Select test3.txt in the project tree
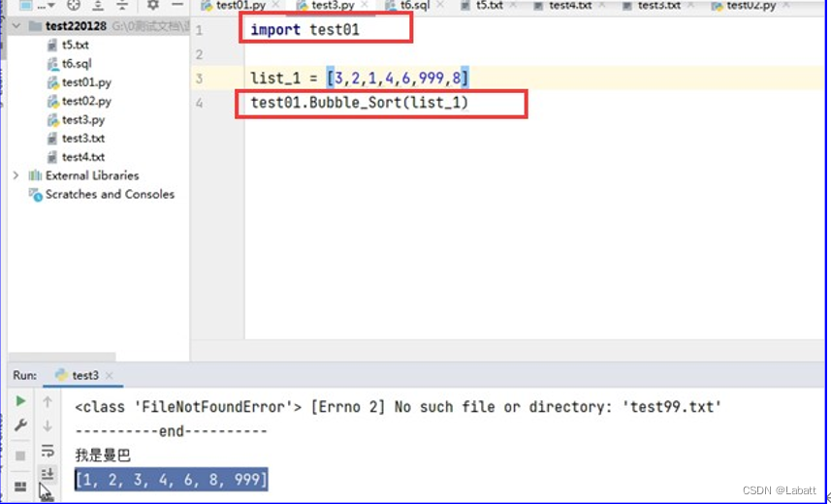831x504 pixels. (x=83, y=139)
